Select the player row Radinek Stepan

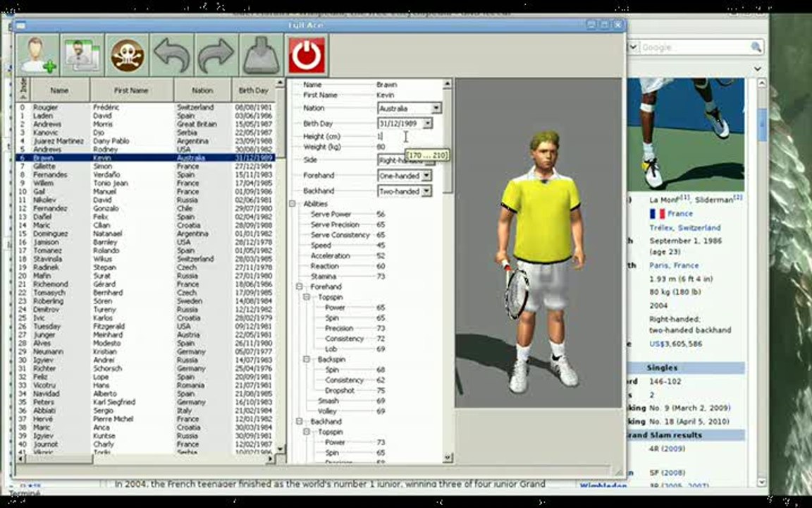click(145, 267)
